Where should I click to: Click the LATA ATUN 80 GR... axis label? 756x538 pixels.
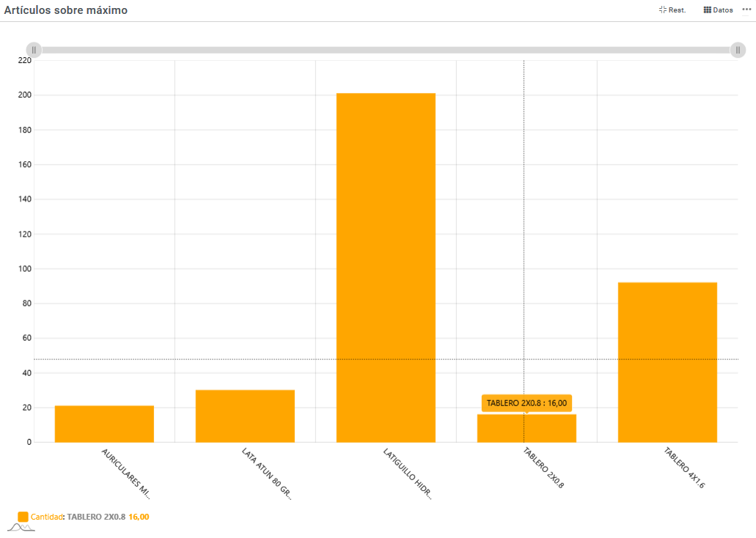[266, 473]
